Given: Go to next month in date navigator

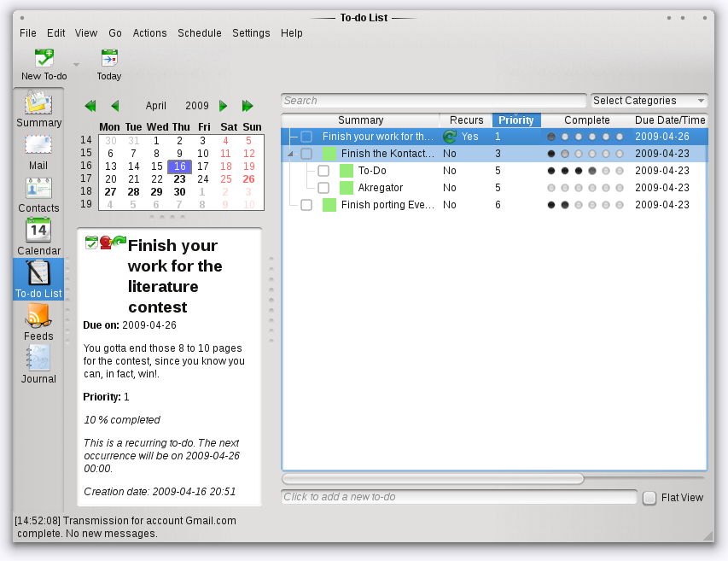Looking at the screenshot, I should pyautogui.click(x=224, y=106).
